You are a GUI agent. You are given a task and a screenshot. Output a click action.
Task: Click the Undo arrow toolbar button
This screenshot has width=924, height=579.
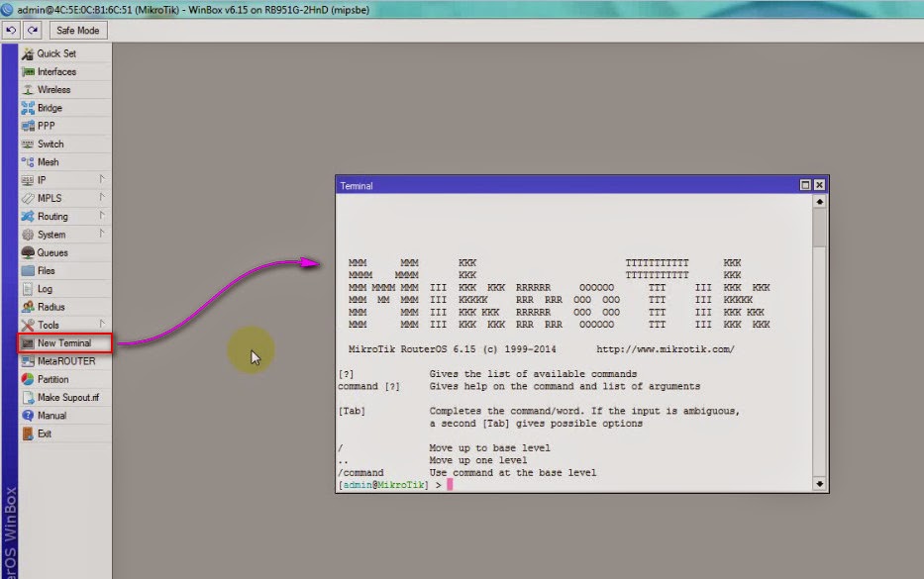coord(11,30)
